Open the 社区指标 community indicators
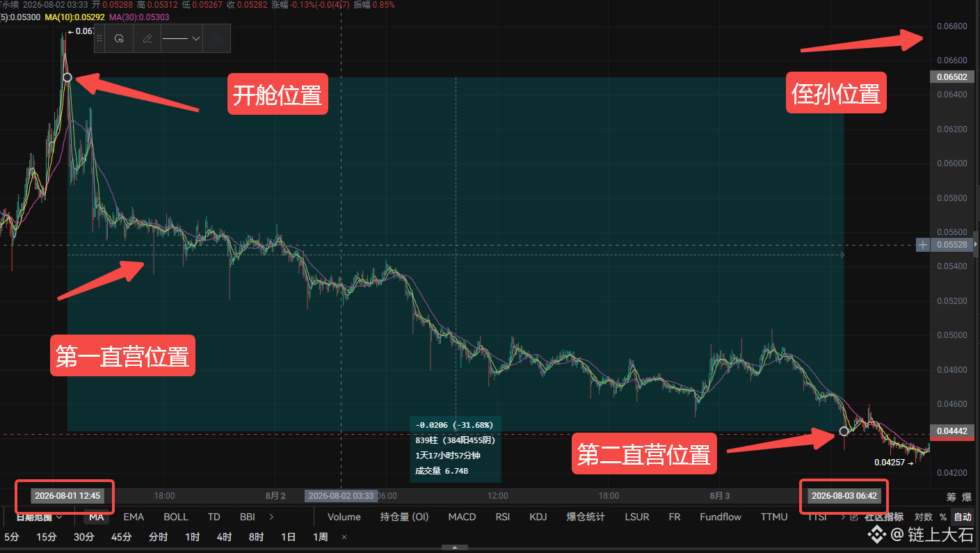 (883, 517)
